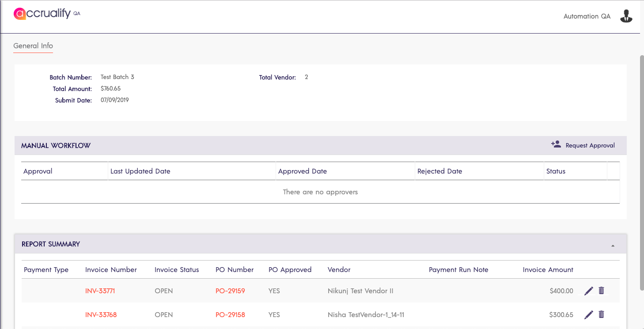
Task: Delete invoice INV-33771 with trash icon
Action: coord(601,291)
